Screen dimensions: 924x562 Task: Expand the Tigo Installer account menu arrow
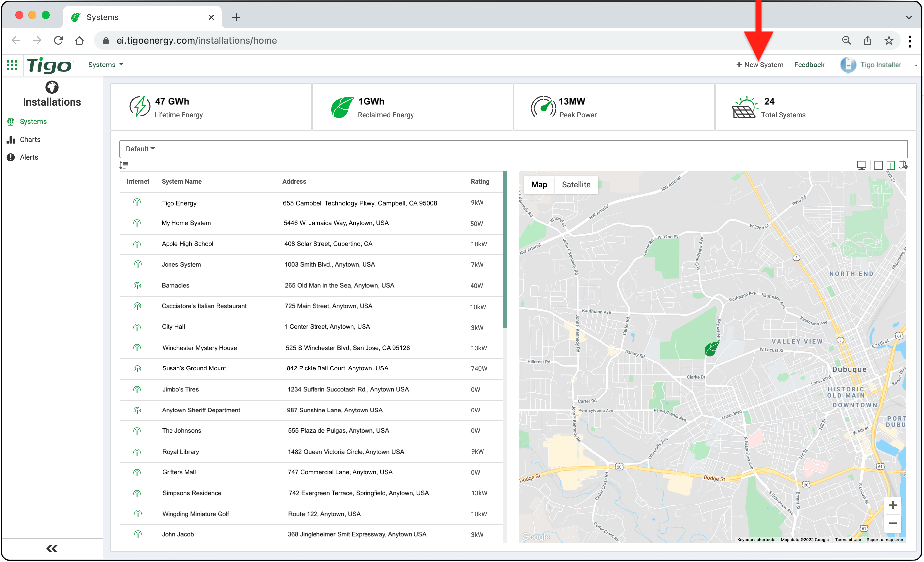point(916,65)
